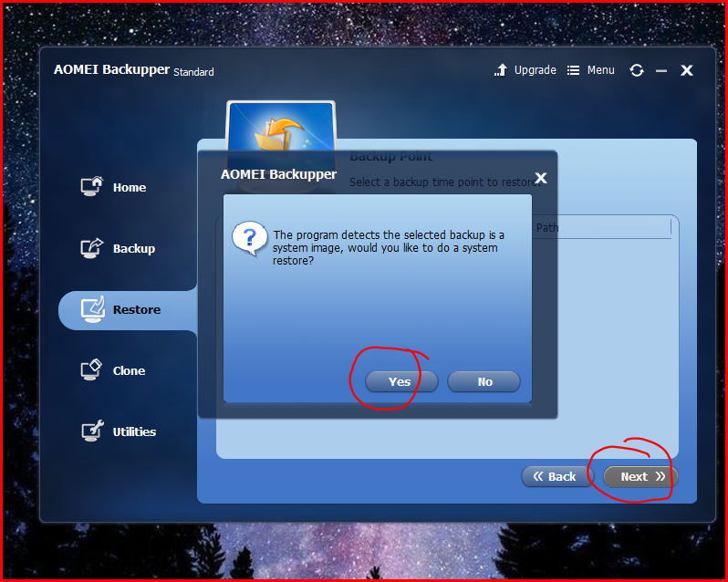Click the refresh icon in title bar

(x=637, y=70)
